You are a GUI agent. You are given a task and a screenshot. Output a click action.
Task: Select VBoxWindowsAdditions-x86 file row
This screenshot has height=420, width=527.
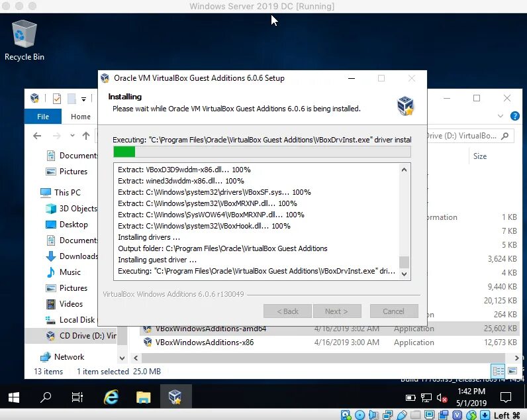pos(330,342)
